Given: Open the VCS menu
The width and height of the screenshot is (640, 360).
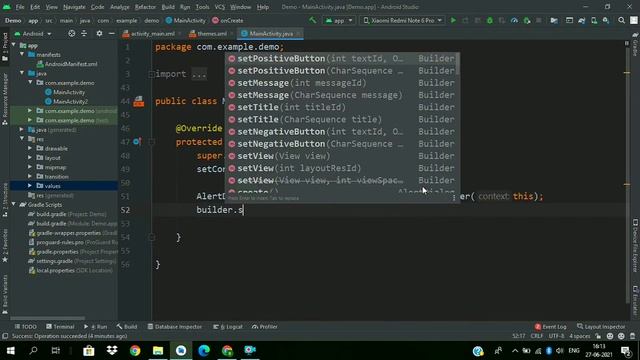Looking at the screenshot, I should [220, 7].
